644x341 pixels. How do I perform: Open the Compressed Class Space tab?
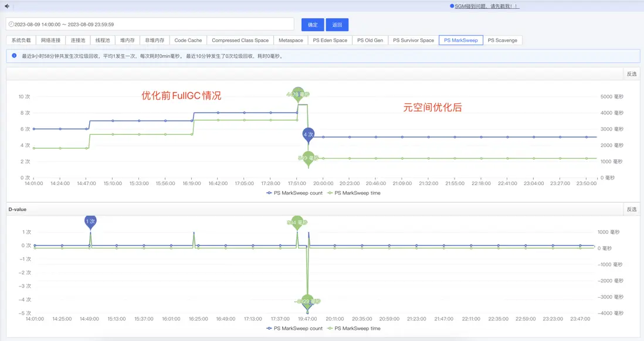240,40
